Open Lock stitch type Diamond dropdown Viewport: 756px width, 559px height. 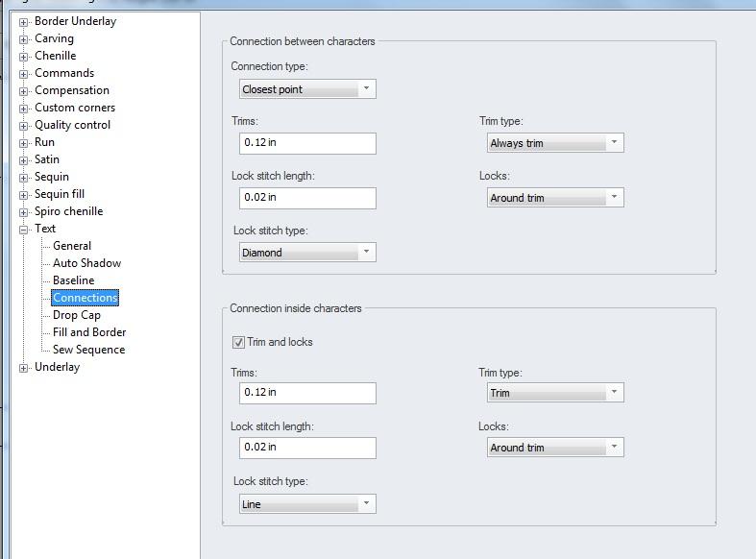click(x=306, y=253)
